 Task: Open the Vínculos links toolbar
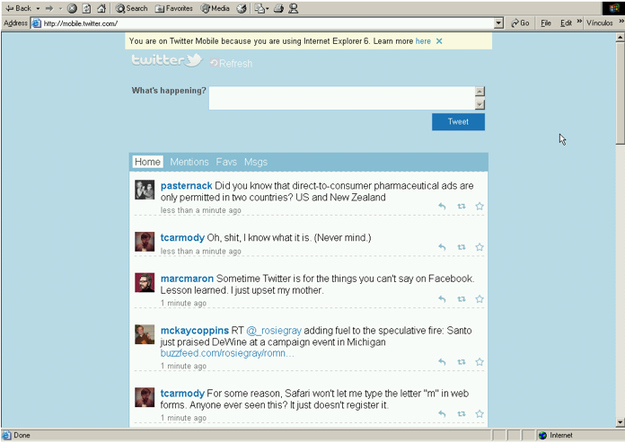599,23
